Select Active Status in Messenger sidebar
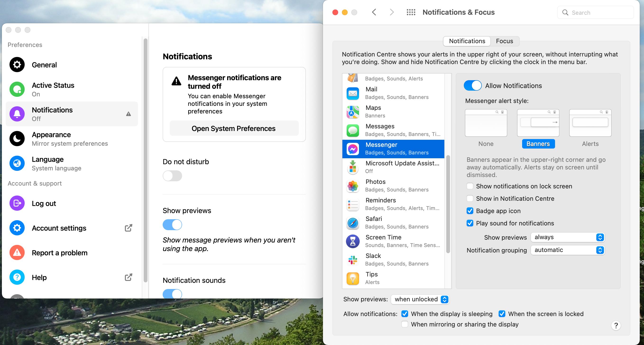The width and height of the screenshot is (644, 345). click(x=72, y=89)
